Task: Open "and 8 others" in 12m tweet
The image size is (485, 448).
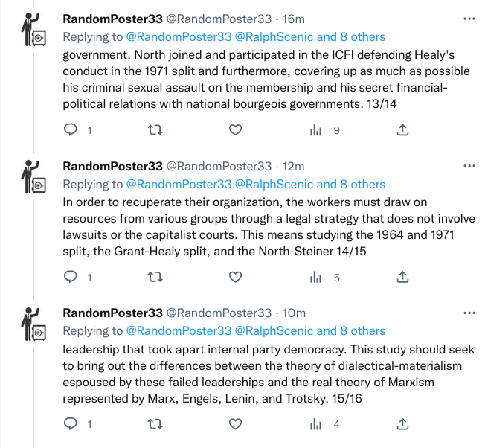Action: point(351,184)
